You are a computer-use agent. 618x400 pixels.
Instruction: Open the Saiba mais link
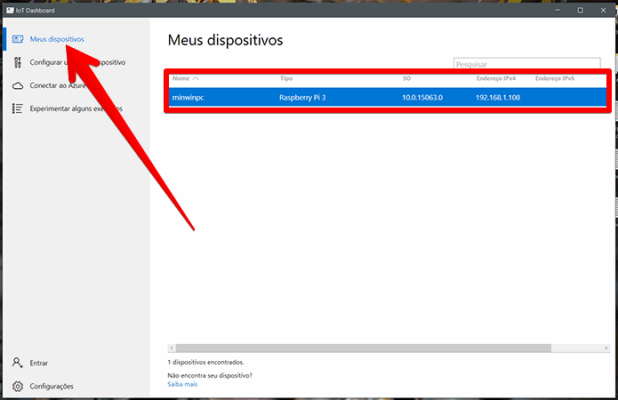click(x=182, y=384)
